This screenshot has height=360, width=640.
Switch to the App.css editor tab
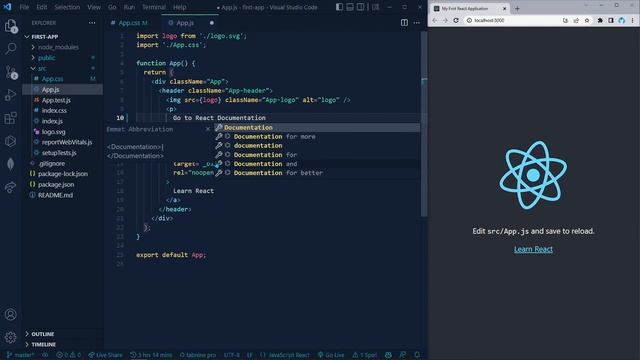pos(133,23)
